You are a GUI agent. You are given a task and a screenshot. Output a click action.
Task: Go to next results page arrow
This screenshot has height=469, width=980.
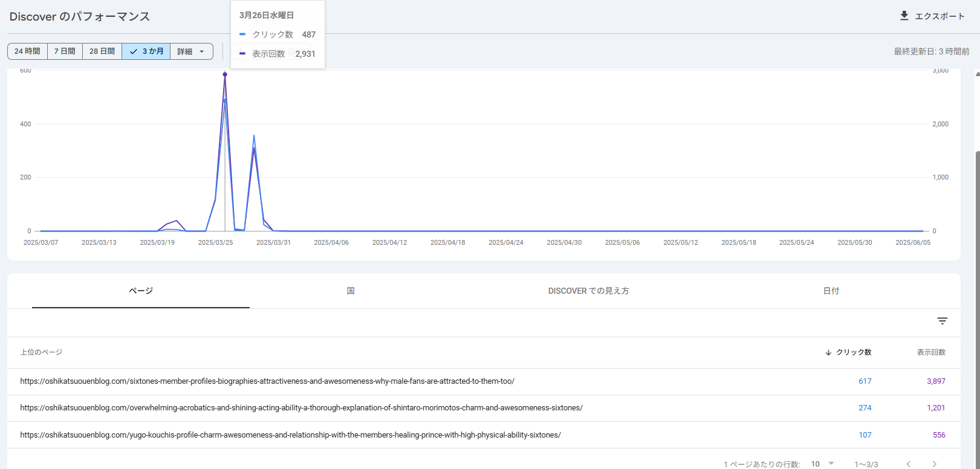pyautogui.click(x=934, y=464)
